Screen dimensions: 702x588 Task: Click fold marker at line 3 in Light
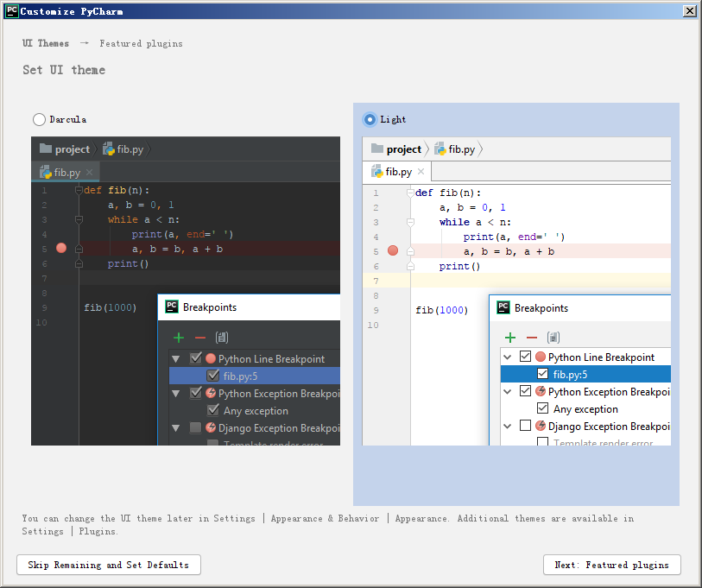pos(410,222)
